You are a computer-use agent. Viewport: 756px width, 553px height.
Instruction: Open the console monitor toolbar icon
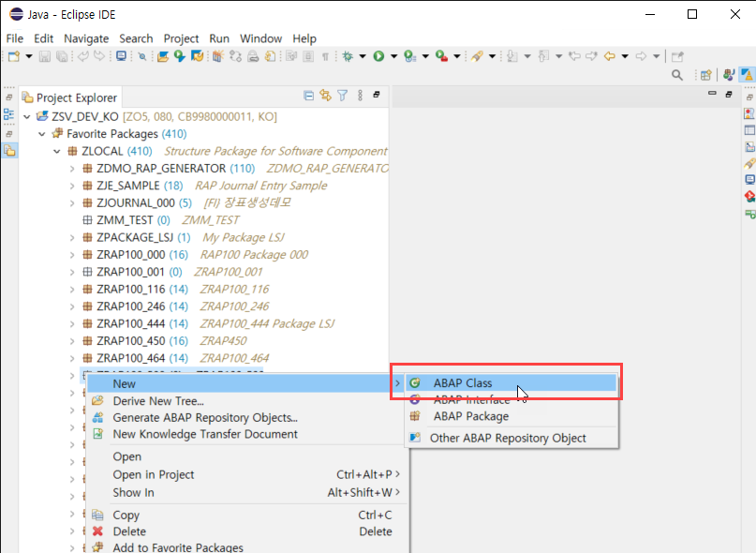(122, 56)
